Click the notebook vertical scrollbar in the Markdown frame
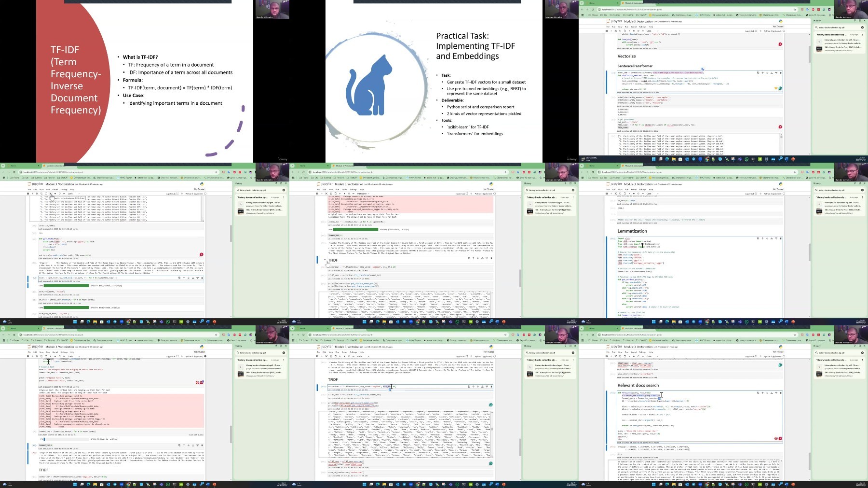Viewport: 868px width, 488px height. tap(520, 278)
